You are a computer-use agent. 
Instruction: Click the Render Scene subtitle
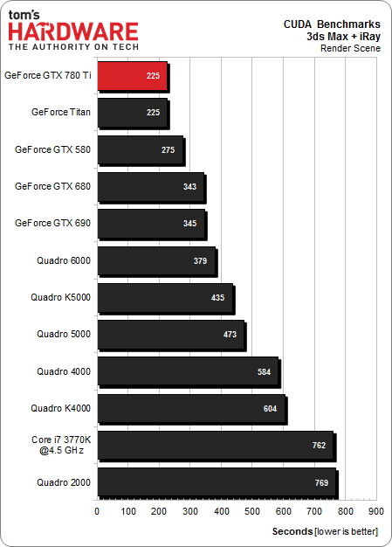coord(350,48)
